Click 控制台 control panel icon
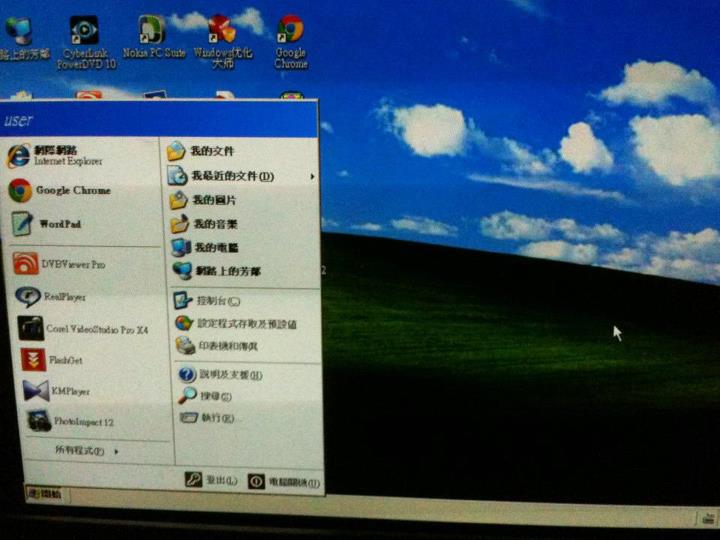This screenshot has height=540, width=720. point(183,300)
